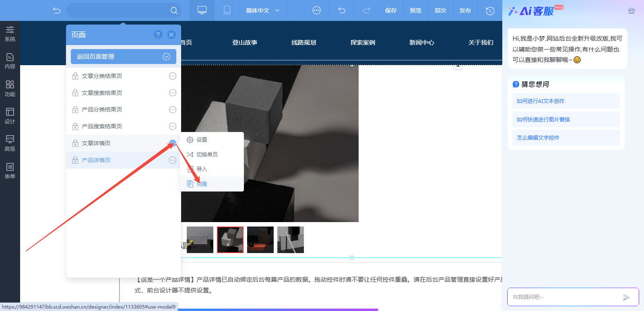Choose 切换单页 in the context menu
The image size is (644, 311).
click(x=212, y=154)
